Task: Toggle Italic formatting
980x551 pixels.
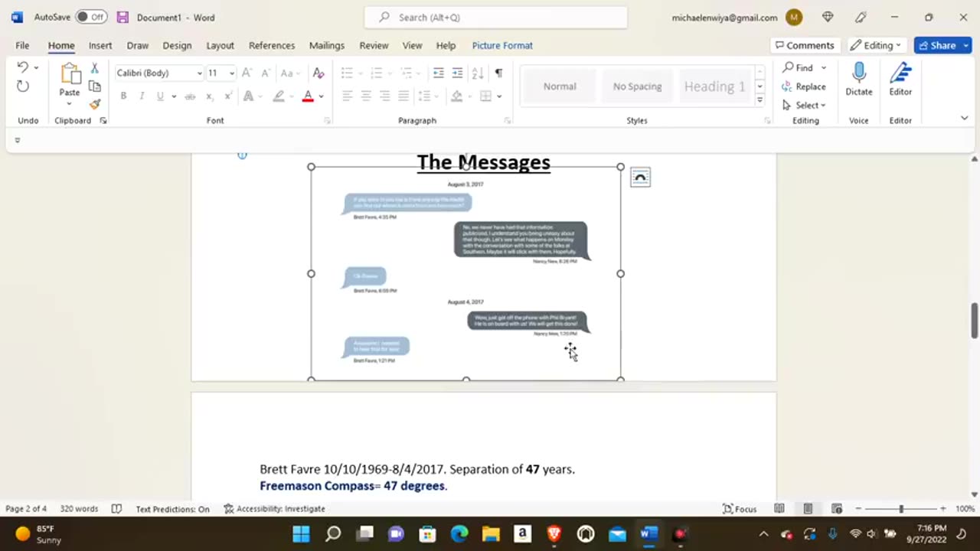Action: pos(142,96)
